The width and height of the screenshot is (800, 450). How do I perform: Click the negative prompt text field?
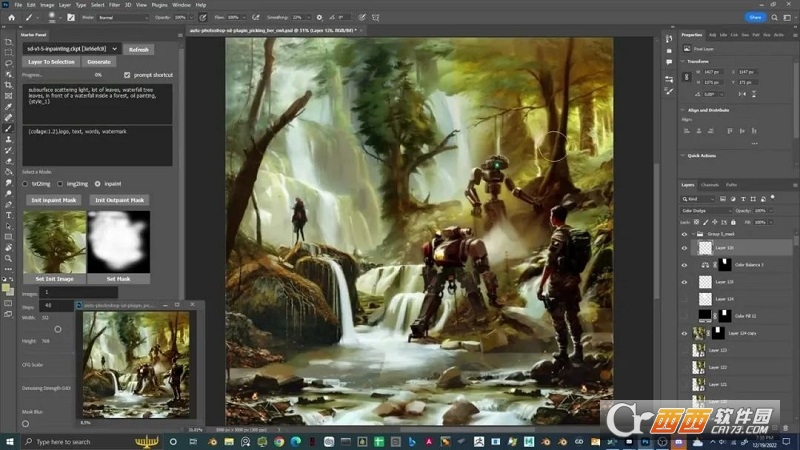coord(97,146)
